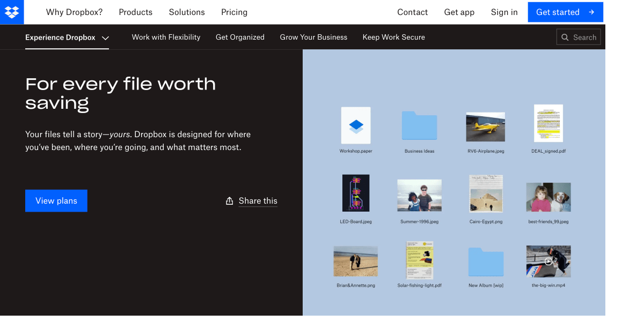The image size is (644, 336).
Task: Open the Sign in link
Action: coord(504,12)
